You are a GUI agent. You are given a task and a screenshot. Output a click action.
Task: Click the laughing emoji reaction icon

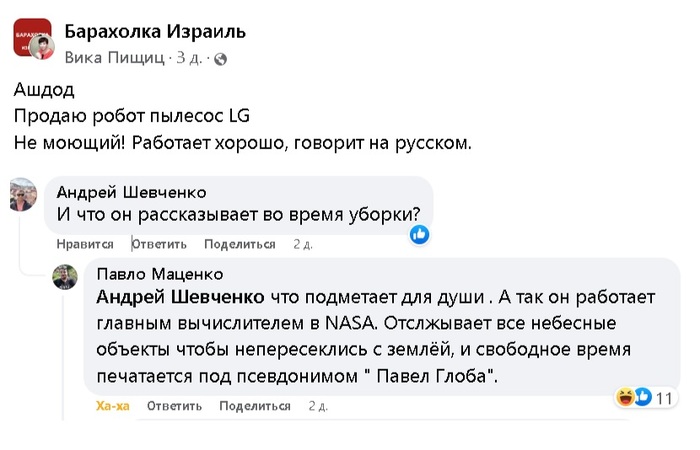pos(627,397)
